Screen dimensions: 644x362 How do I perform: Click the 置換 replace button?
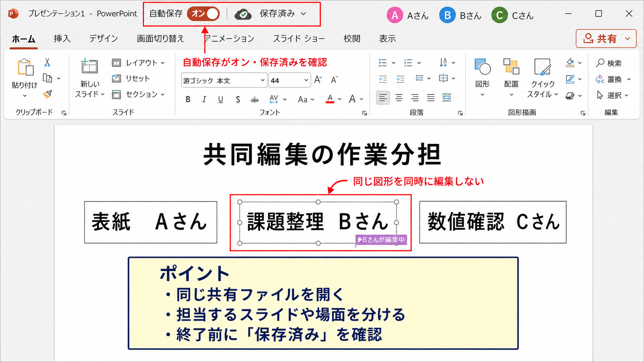pos(609,79)
